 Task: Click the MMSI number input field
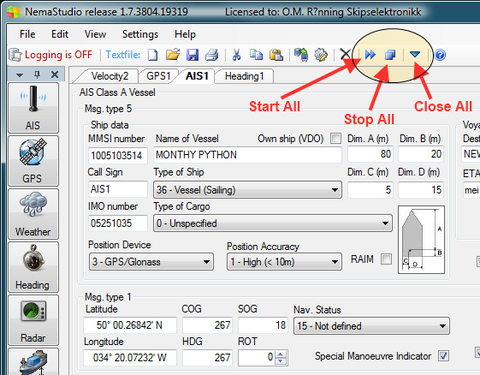[x=118, y=155]
